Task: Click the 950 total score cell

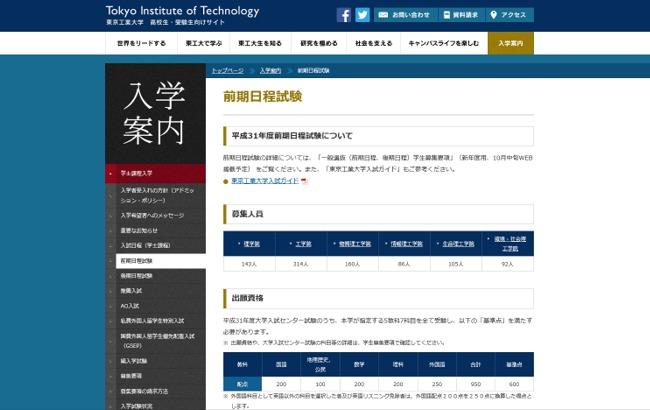Action: [475, 384]
